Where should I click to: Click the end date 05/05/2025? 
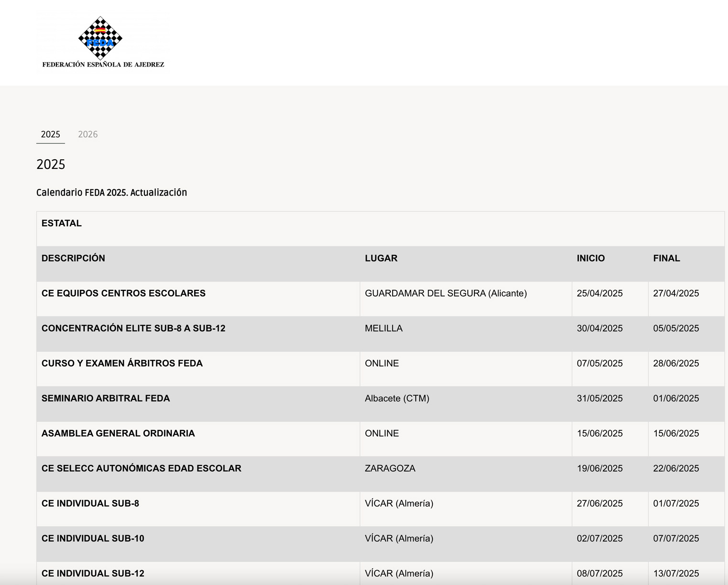point(676,328)
